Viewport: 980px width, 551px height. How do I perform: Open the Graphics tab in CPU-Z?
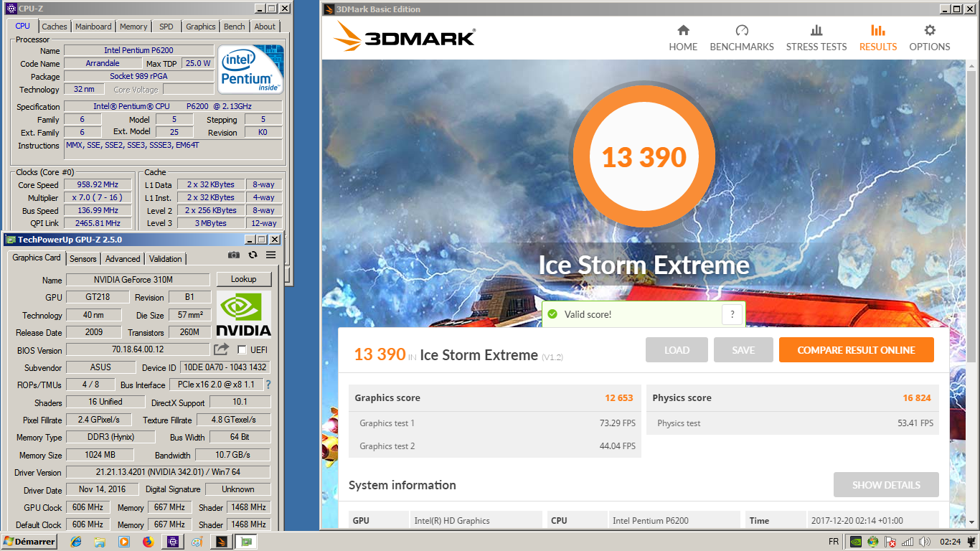tap(201, 27)
